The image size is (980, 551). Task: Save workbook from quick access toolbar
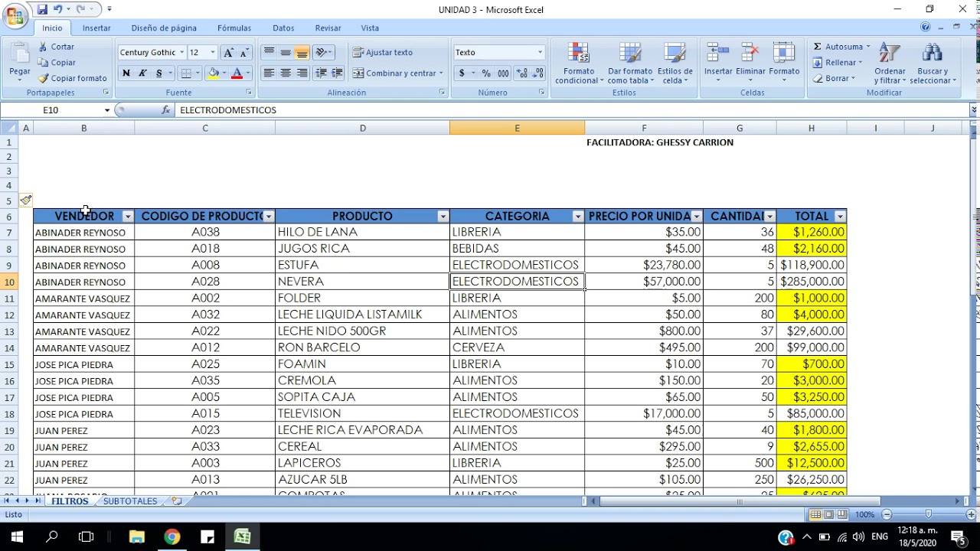click(x=42, y=9)
